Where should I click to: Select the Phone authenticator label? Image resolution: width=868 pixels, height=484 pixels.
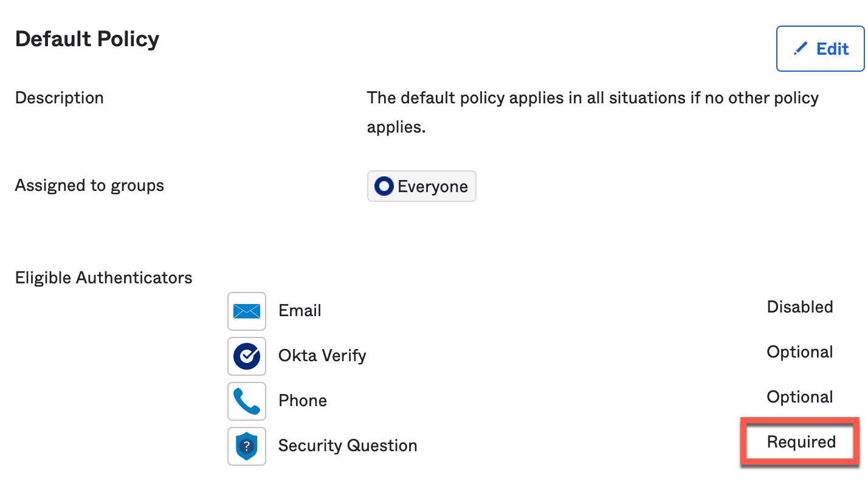(x=303, y=401)
